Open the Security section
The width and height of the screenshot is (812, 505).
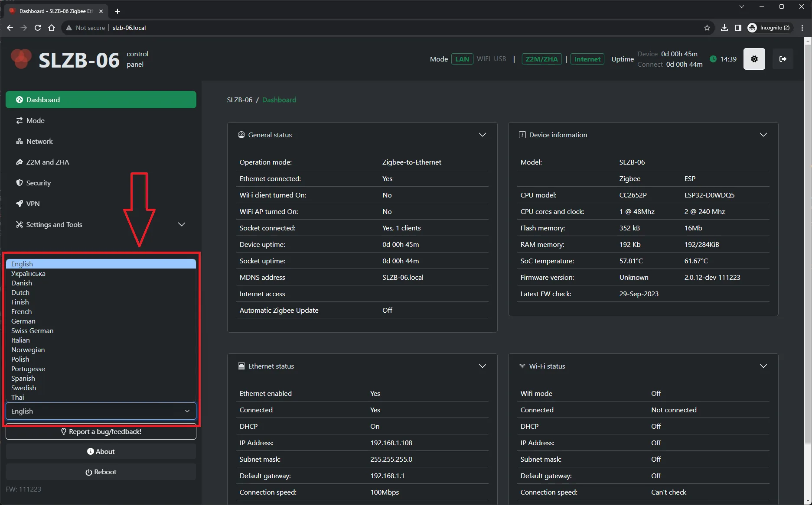[x=38, y=183]
